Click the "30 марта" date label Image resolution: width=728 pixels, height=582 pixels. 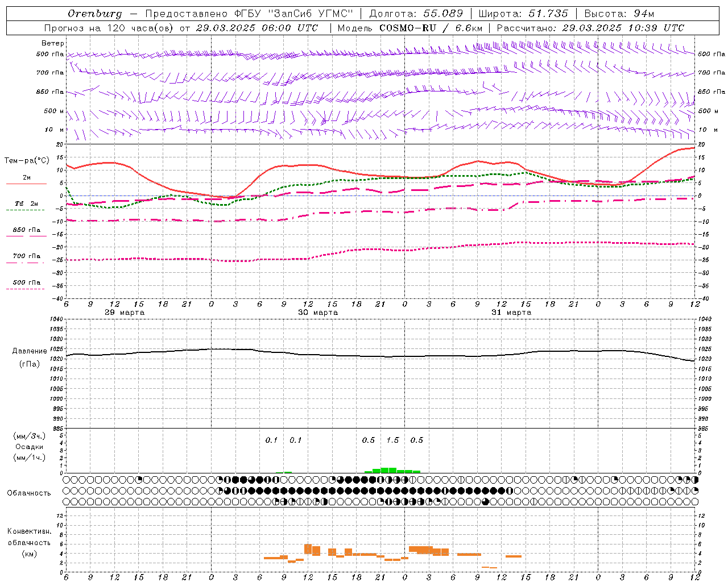318,313
